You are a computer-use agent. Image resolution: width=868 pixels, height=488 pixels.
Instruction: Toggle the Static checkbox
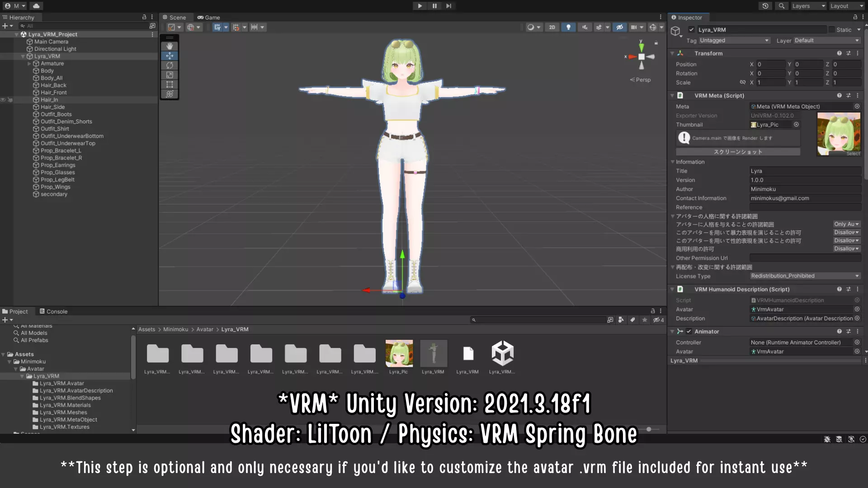tap(831, 29)
